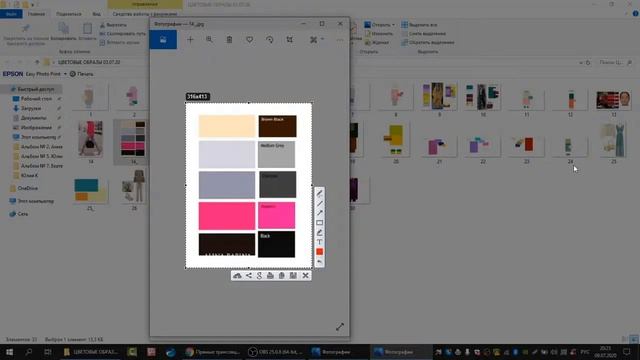Screen dimensions: 640x360
Task: Delete the photo with trash icon
Action: [229, 40]
